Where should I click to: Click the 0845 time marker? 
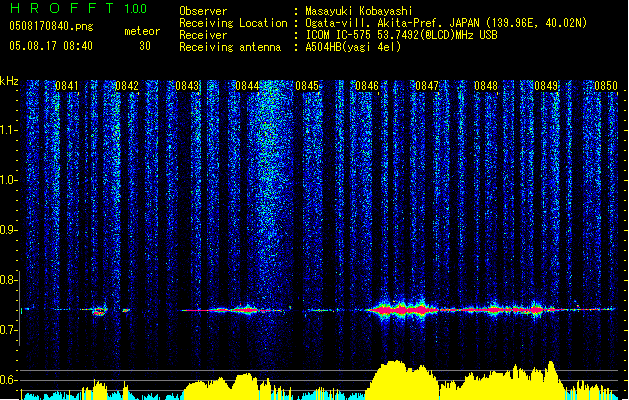click(x=307, y=86)
